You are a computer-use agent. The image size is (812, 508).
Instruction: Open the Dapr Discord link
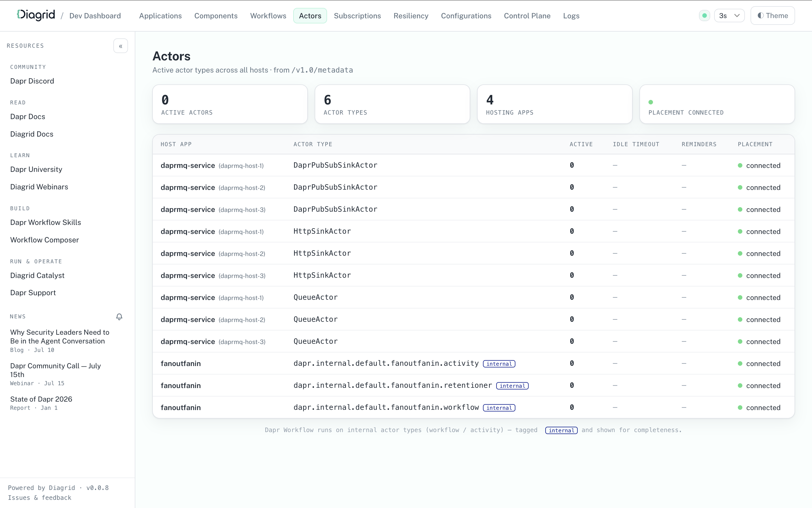(x=32, y=81)
